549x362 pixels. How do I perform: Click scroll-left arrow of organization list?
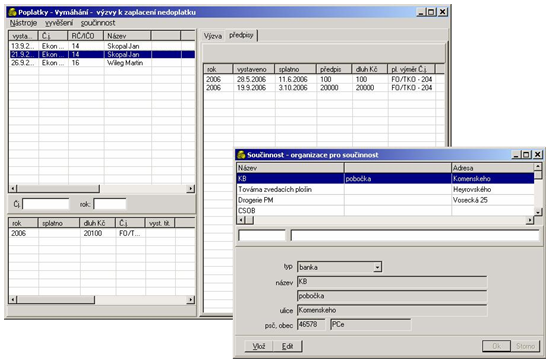click(241, 220)
